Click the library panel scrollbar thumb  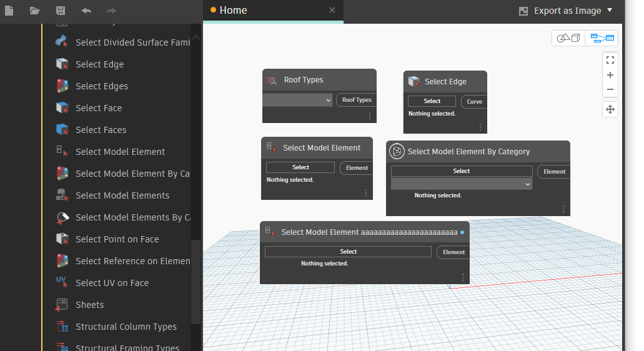point(196,281)
